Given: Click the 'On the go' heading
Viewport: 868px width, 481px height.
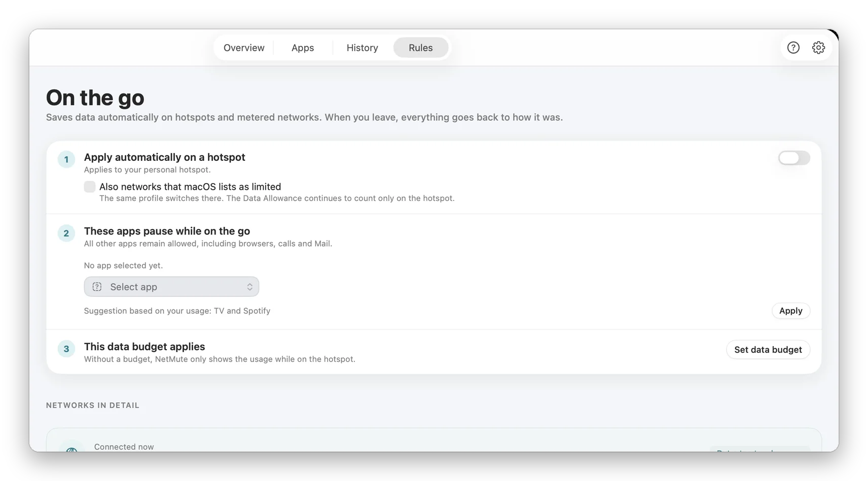Looking at the screenshot, I should click(x=95, y=97).
